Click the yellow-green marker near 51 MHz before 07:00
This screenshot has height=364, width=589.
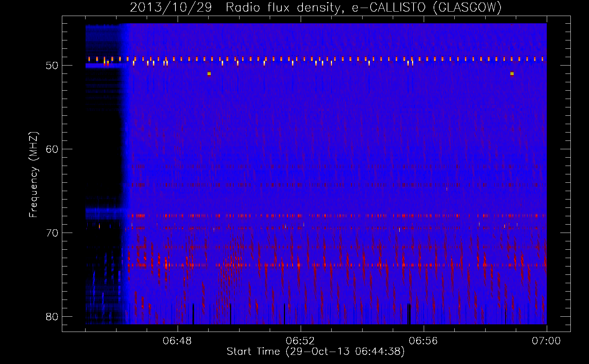pos(512,74)
